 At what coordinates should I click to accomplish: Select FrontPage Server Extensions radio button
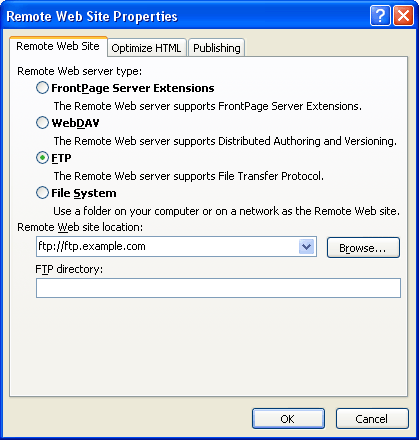(x=42, y=88)
